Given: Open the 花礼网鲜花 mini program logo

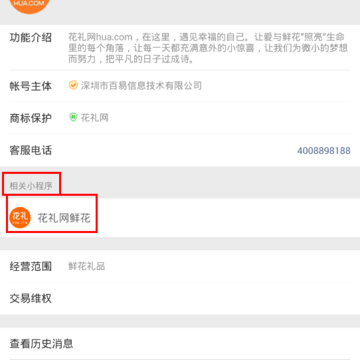Looking at the screenshot, I should (x=20, y=218).
